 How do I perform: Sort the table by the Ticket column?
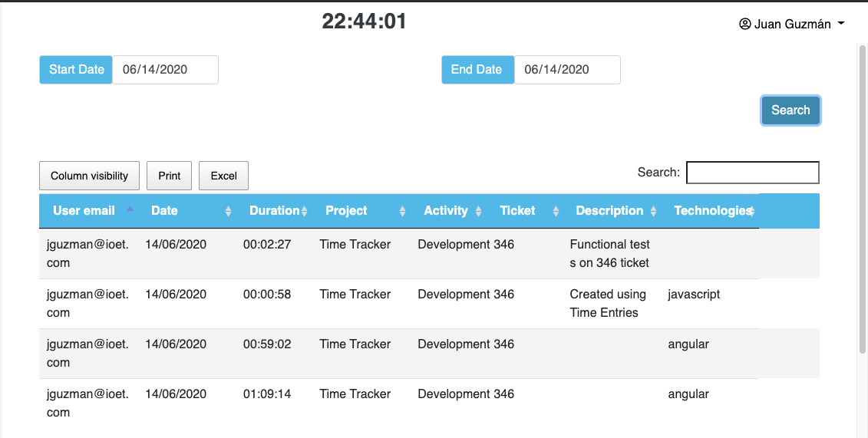(x=525, y=211)
